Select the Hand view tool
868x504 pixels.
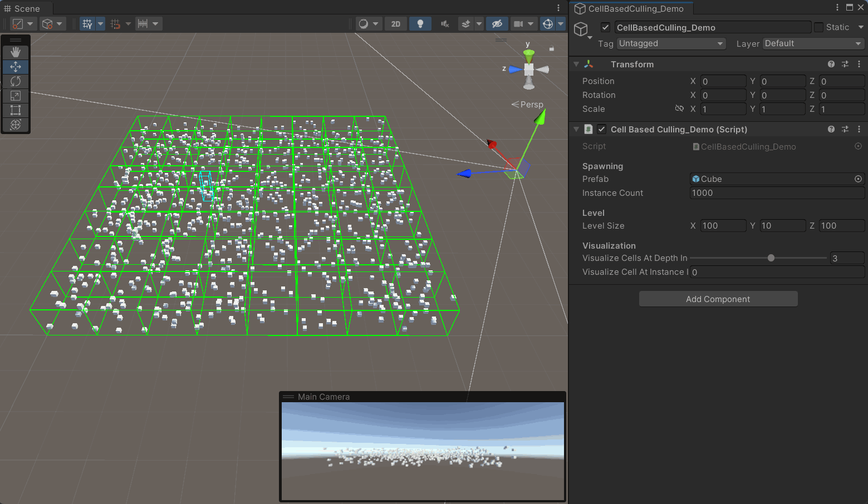[x=16, y=52]
